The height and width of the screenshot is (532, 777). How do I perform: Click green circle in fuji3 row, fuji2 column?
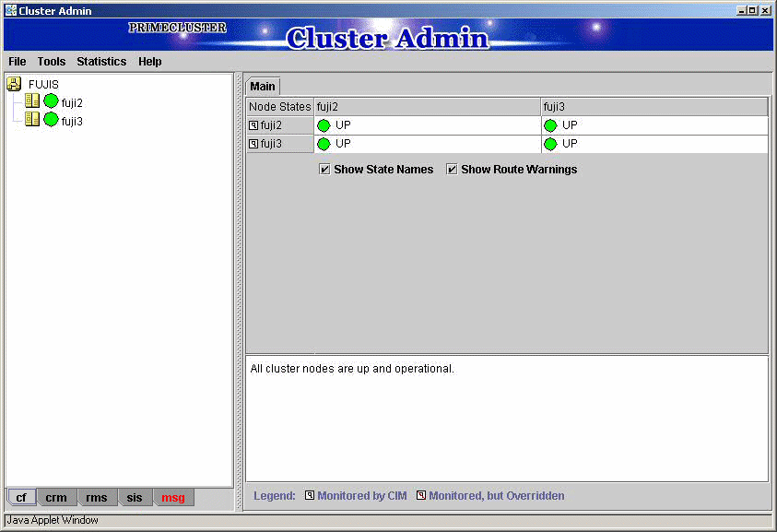324,144
